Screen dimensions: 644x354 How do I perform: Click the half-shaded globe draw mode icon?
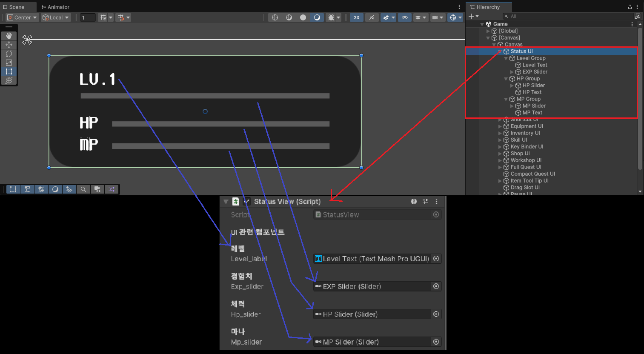(x=289, y=17)
